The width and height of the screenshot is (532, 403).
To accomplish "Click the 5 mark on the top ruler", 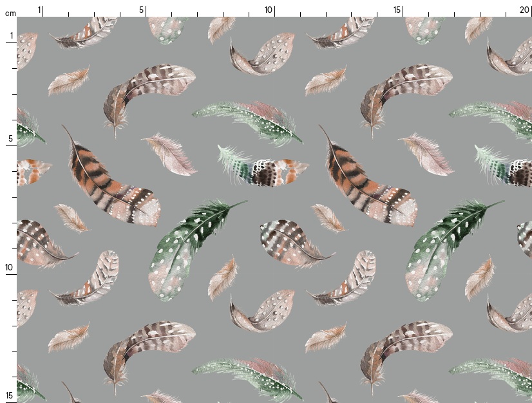I will click(x=142, y=10).
